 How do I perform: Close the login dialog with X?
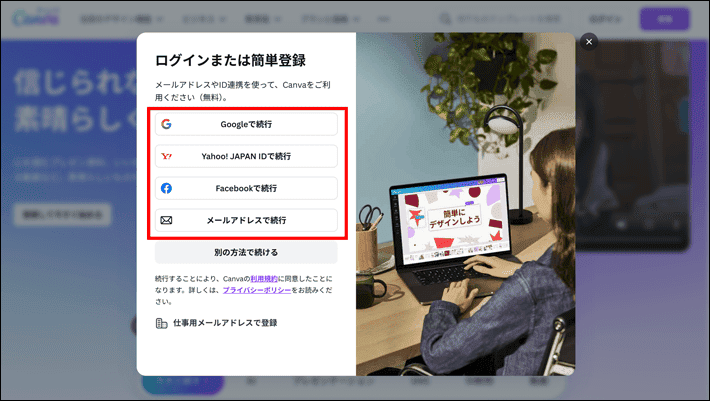(x=589, y=42)
